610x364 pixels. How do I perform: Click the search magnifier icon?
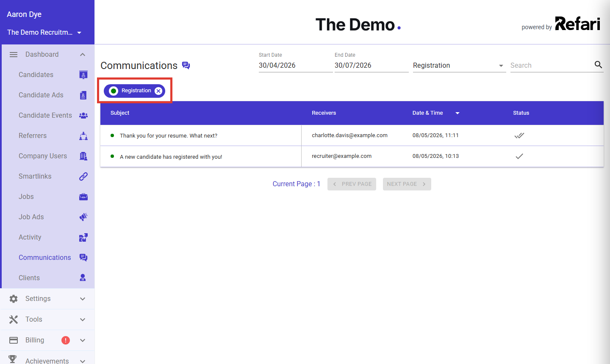(x=598, y=65)
